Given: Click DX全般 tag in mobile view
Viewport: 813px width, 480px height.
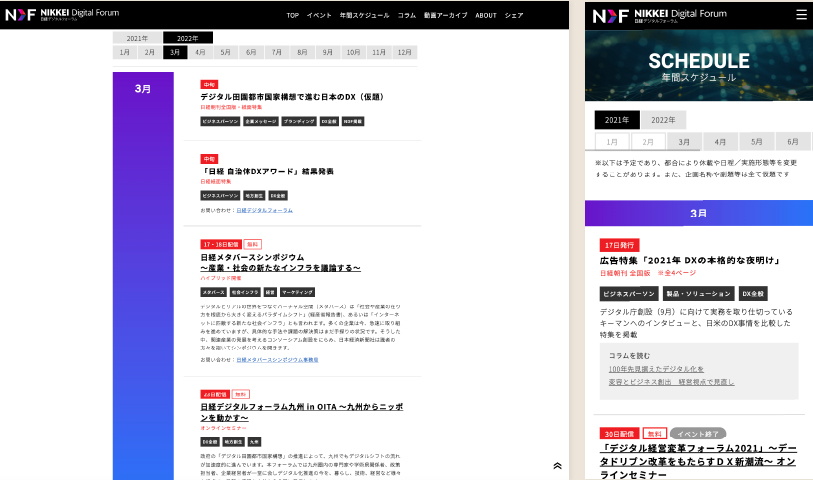Looking at the screenshot, I should (x=753, y=294).
